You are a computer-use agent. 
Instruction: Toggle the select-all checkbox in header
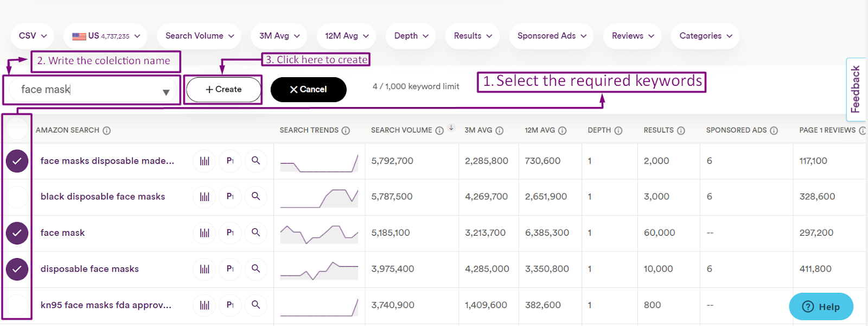(x=17, y=129)
